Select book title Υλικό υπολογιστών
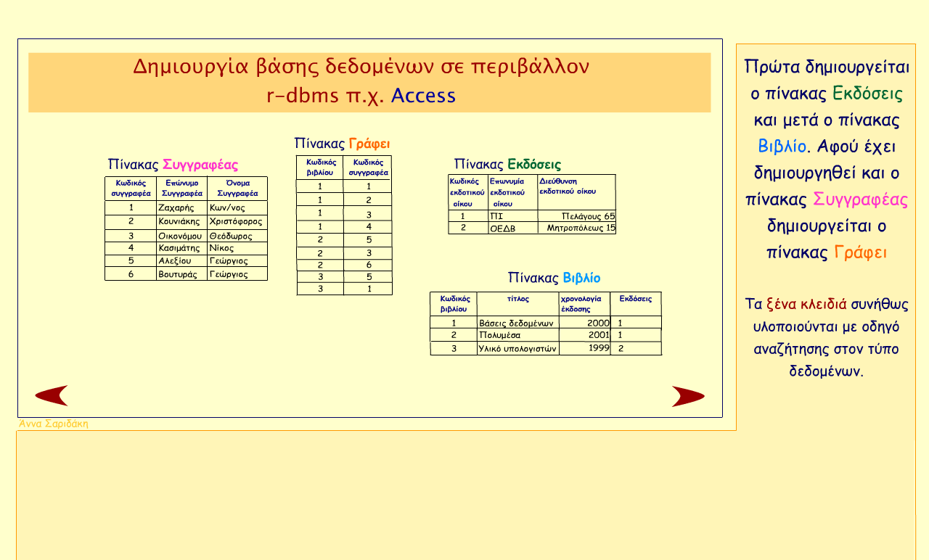The height and width of the screenshot is (560, 929). (x=517, y=348)
